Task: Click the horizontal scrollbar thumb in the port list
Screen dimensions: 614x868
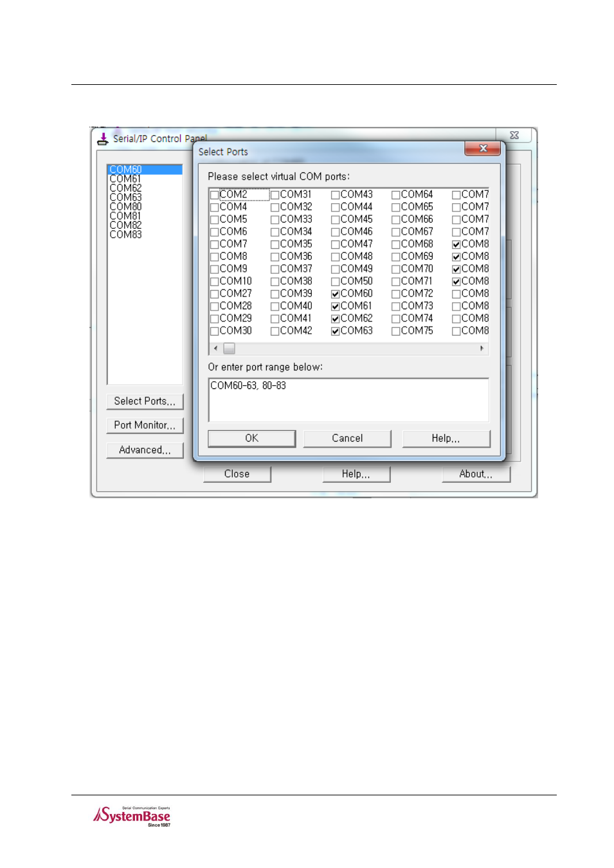Action: [x=229, y=348]
